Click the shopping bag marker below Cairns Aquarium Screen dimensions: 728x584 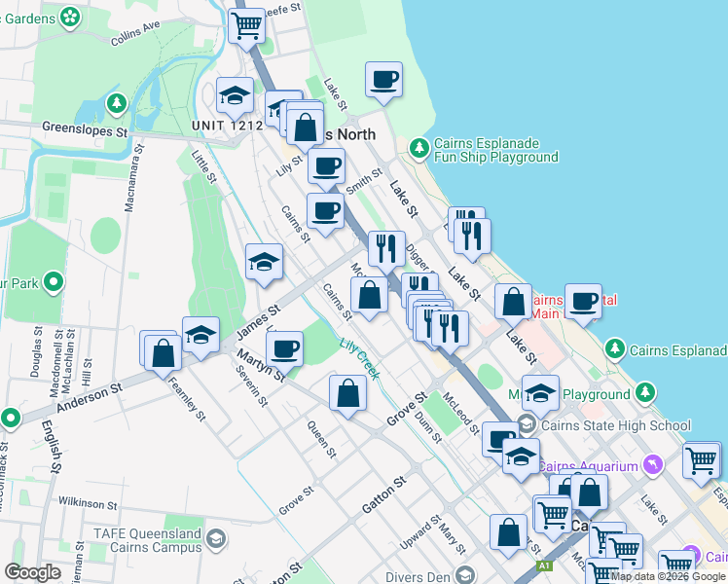(589, 493)
